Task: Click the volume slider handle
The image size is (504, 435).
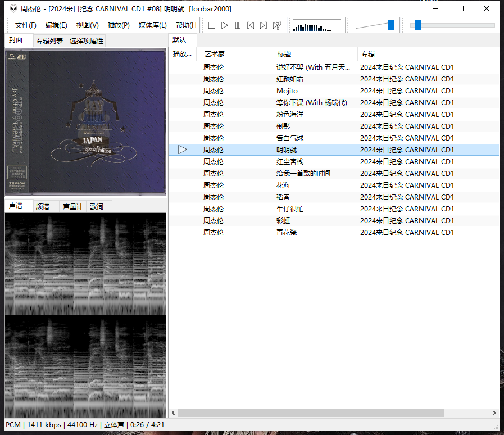Action: click(x=391, y=25)
